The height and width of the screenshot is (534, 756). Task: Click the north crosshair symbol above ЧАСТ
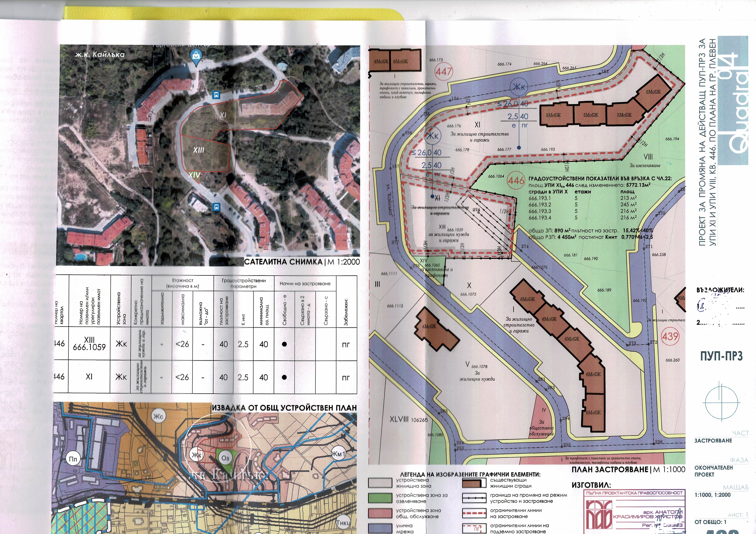pyautogui.click(x=721, y=402)
